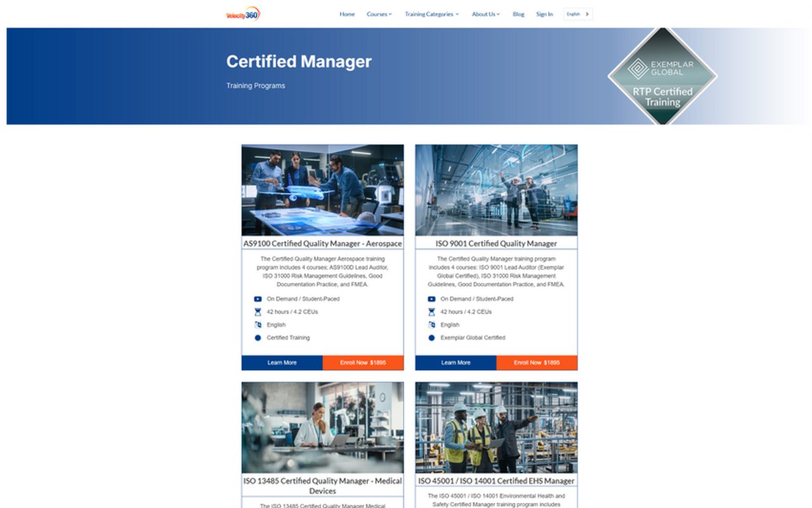Click the ISO 9001 course description paragraph
This screenshot has width=812, height=508.
[x=496, y=272]
